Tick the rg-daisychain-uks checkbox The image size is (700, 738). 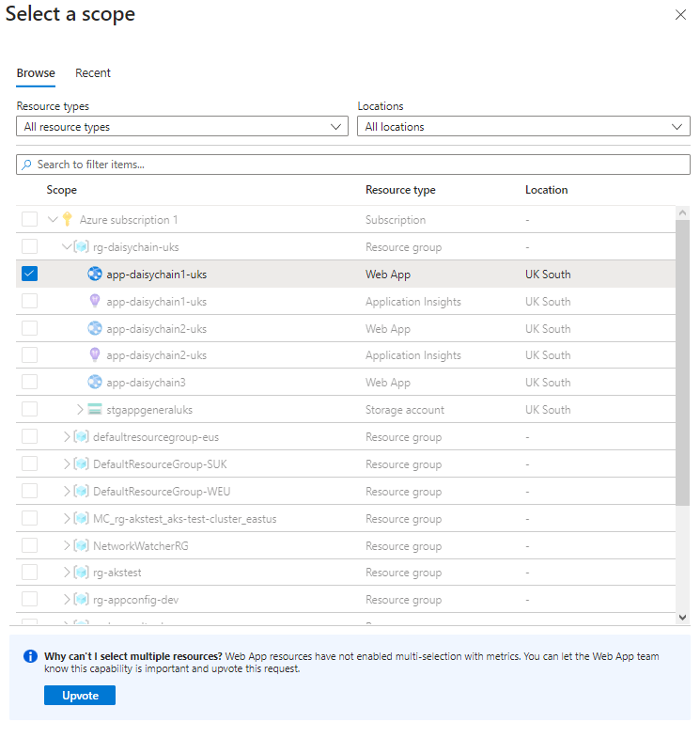tap(30, 246)
